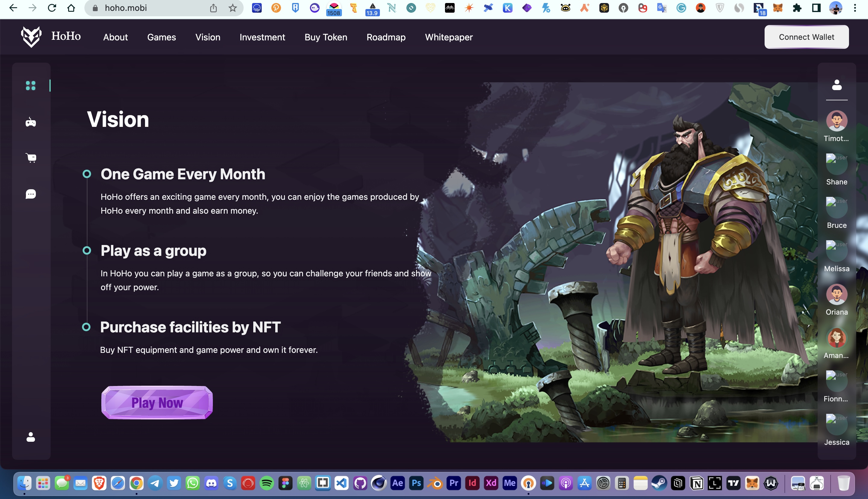Go to the Vision nav item
The height and width of the screenshot is (499, 868).
208,37
